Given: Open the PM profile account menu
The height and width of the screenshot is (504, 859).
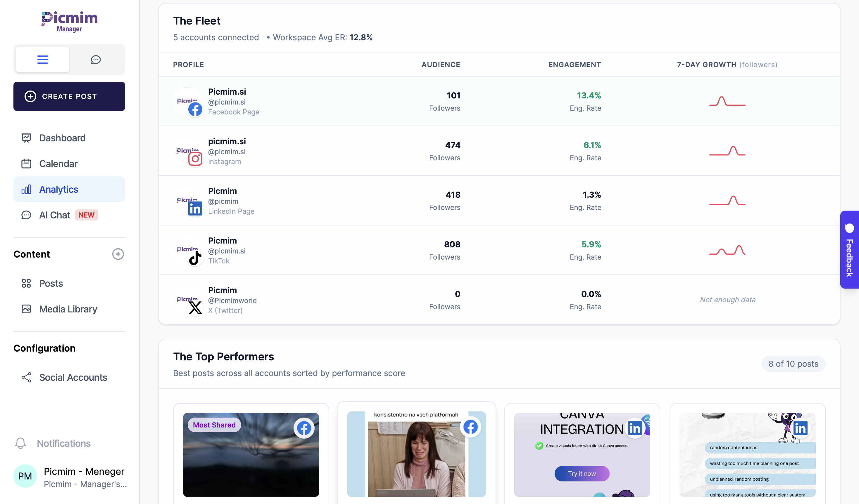Looking at the screenshot, I should pyautogui.click(x=25, y=476).
